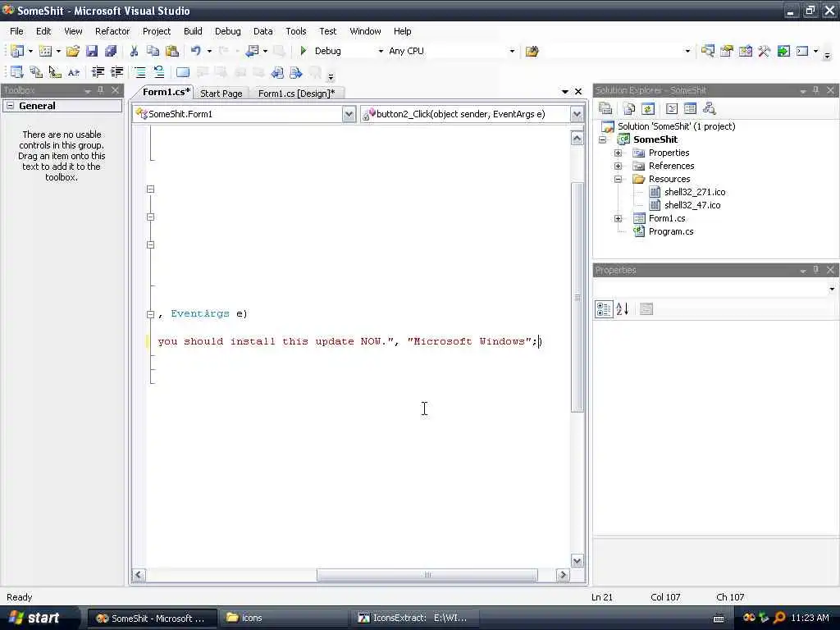Open the Object Browser toolbar icon
Screen dimensions: 840x630
coord(745,51)
